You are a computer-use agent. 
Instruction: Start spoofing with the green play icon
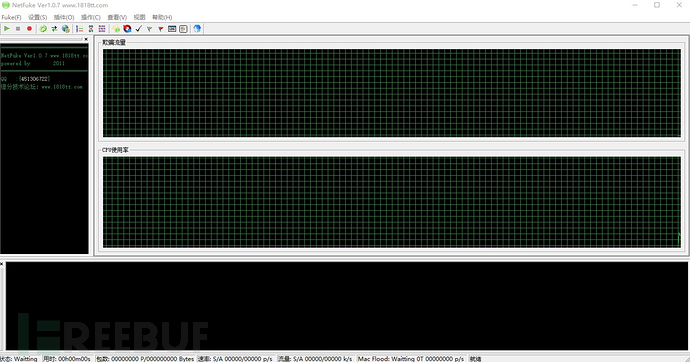tap(7, 29)
